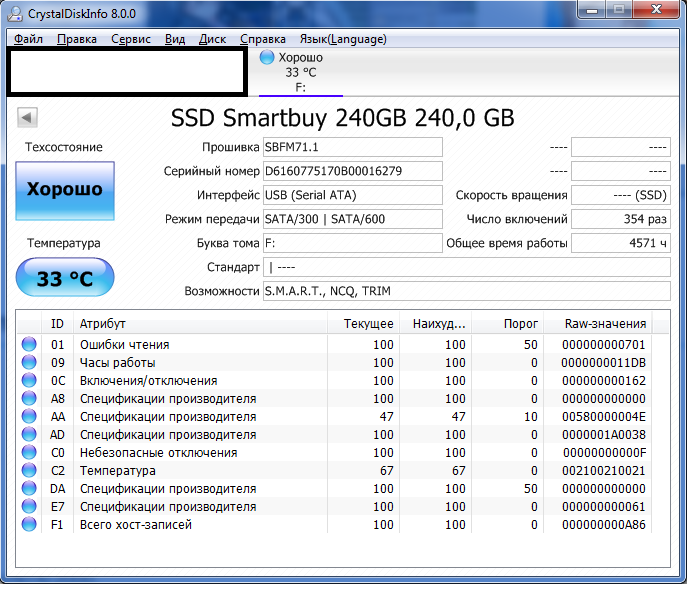Image resolution: width=696 pixels, height=596 pixels.
Task: Open the Диск menu
Action: click(x=215, y=39)
